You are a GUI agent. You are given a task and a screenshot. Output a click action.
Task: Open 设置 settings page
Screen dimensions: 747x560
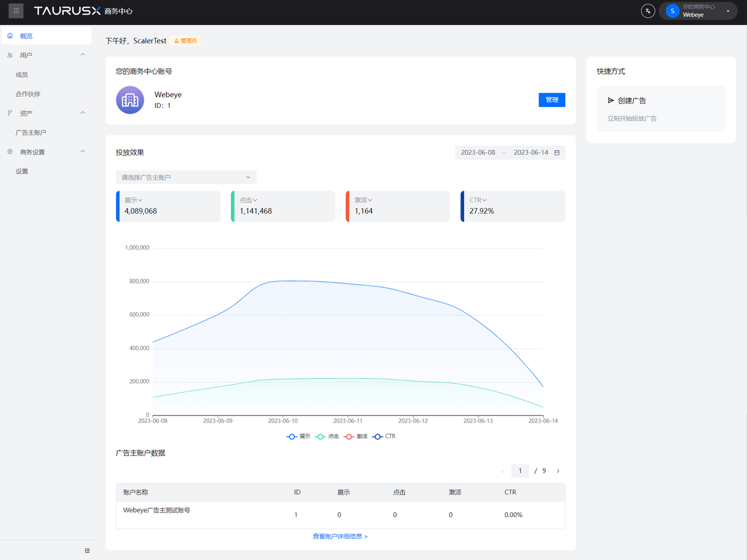tap(22, 171)
